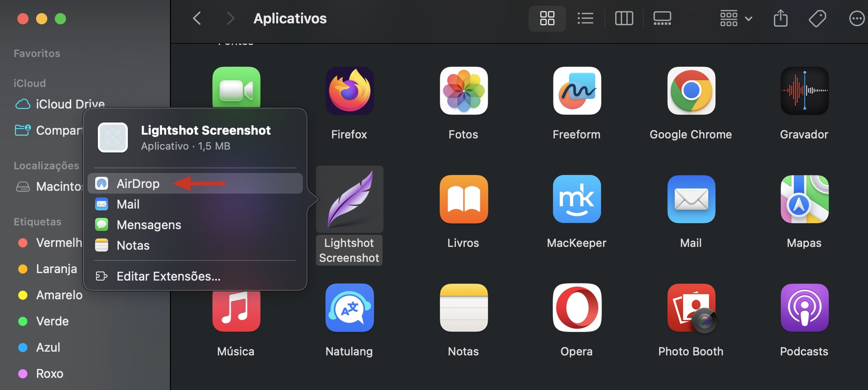
Task: Open the More actions ellipsis menu
Action: click(x=857, y=19)
